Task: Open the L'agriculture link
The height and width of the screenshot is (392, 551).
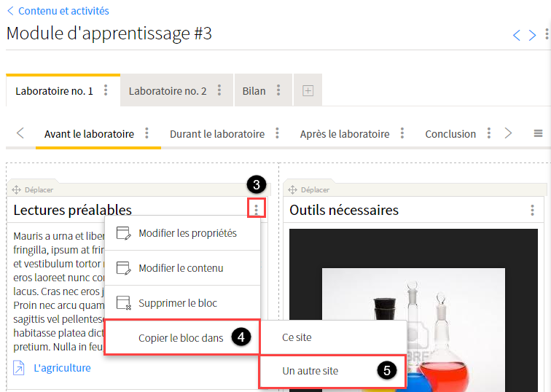Action: [x=62, y=368]
